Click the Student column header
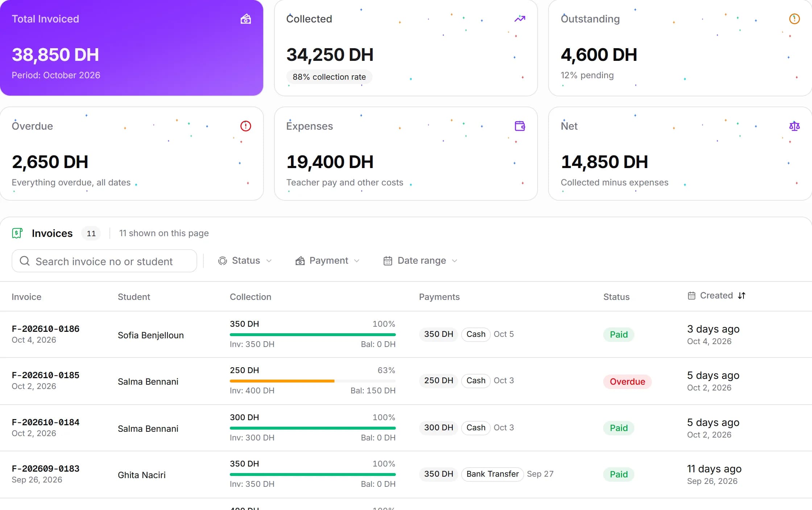The width and height of the screenshot is (812, 510). point(134,297)
